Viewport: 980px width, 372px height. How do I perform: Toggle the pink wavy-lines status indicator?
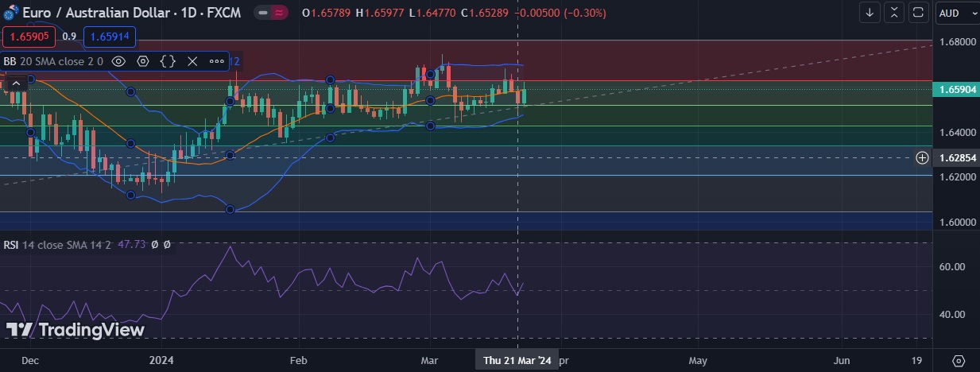279,14
